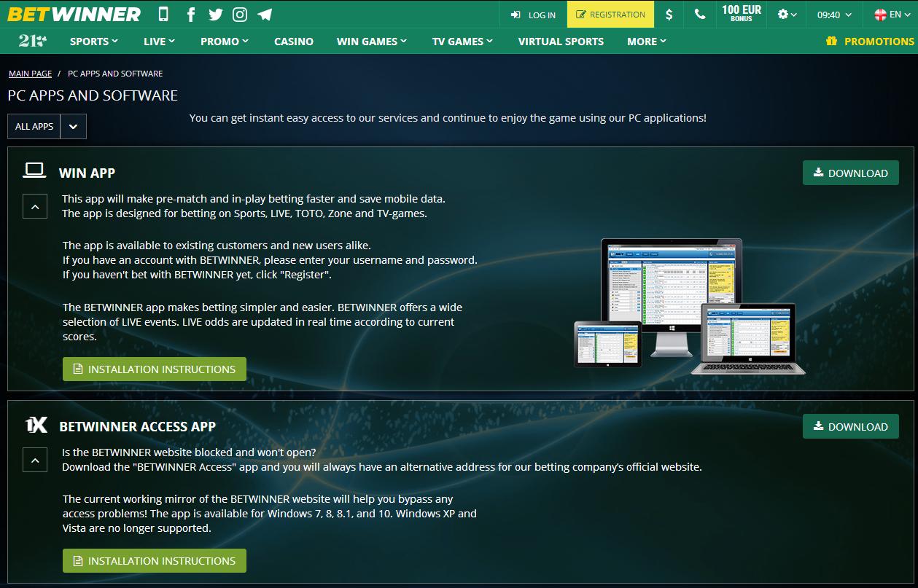Screen dimensions: 918x588
Task: Open settings gear dropdown
Action: (787, 14)
